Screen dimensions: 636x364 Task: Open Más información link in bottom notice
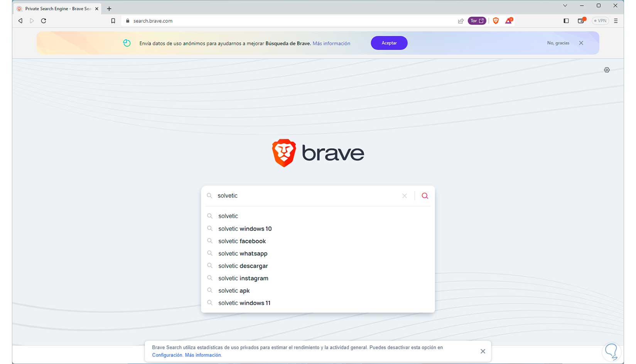point(203,355)
